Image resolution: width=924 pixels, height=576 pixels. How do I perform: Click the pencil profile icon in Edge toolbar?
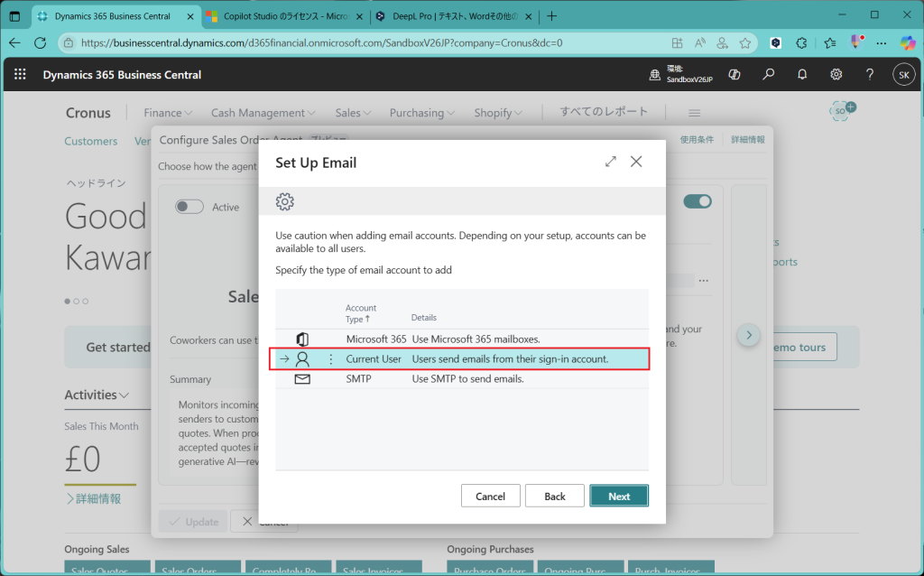pos(856,42)
